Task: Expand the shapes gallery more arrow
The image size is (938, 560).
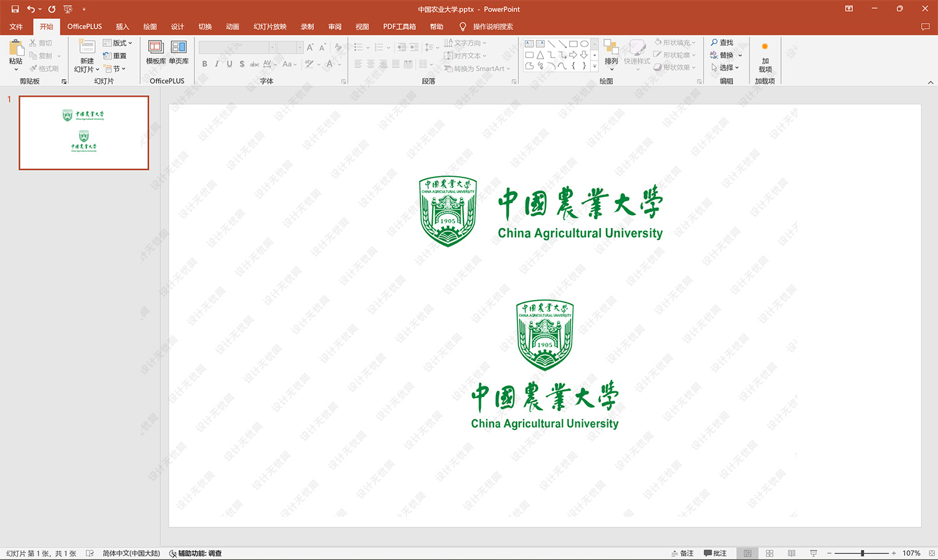Action: click(x=595, y=66)
